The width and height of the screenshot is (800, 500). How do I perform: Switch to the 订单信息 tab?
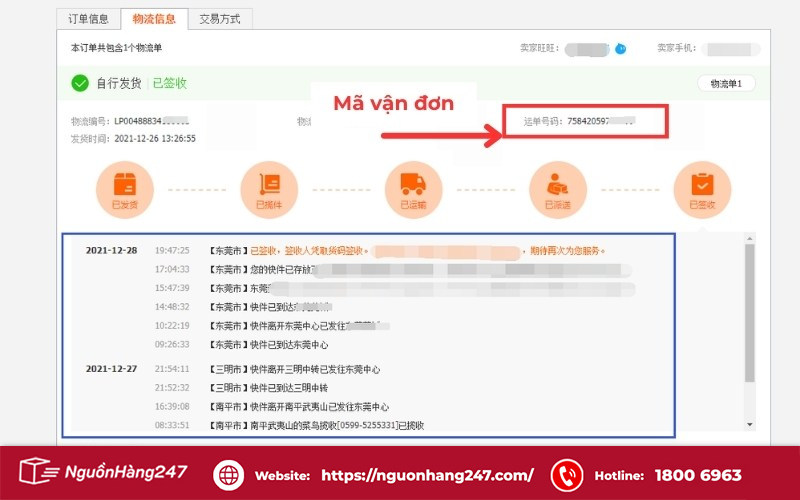88,19
